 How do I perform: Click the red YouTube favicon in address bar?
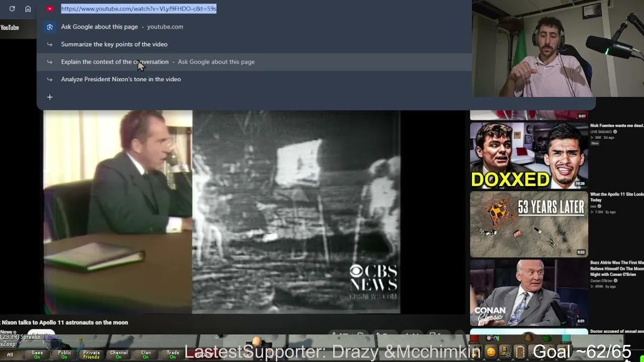[50, 9]
